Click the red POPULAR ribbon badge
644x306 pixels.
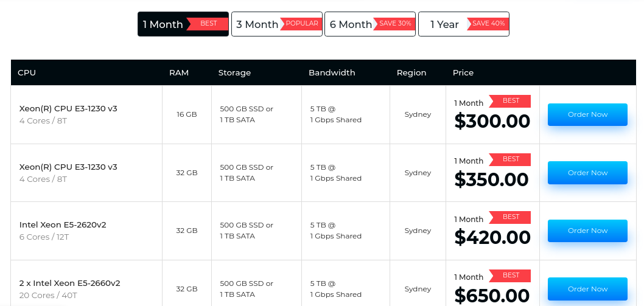click(301, 24)
